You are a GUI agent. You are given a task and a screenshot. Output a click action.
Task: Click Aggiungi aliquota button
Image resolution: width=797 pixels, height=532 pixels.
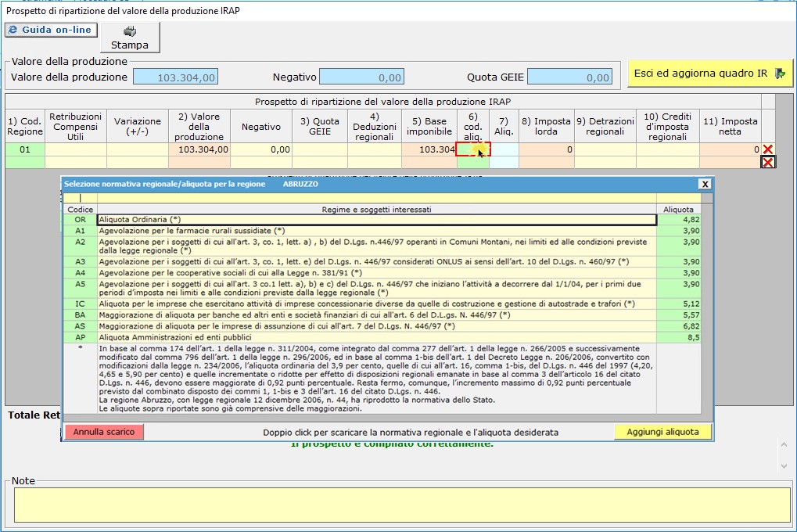pos(662,432)
